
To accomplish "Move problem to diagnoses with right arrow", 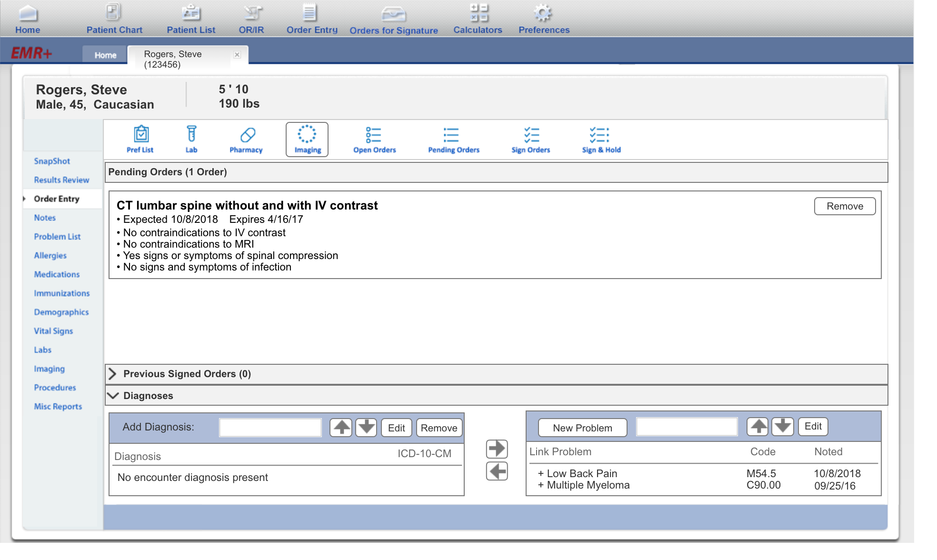I will point(497,449).
